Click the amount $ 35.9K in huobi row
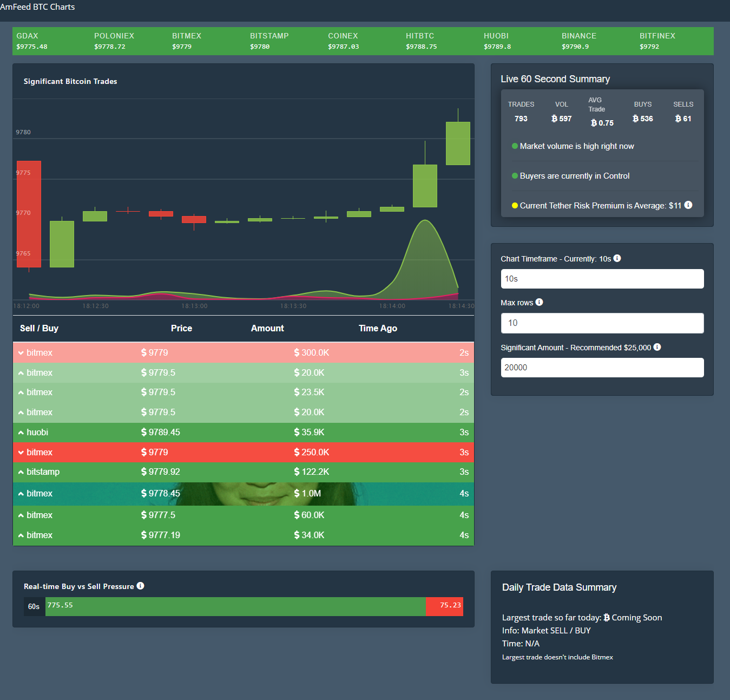The width and height of the screenshot is (730, 700). [309, 432]
